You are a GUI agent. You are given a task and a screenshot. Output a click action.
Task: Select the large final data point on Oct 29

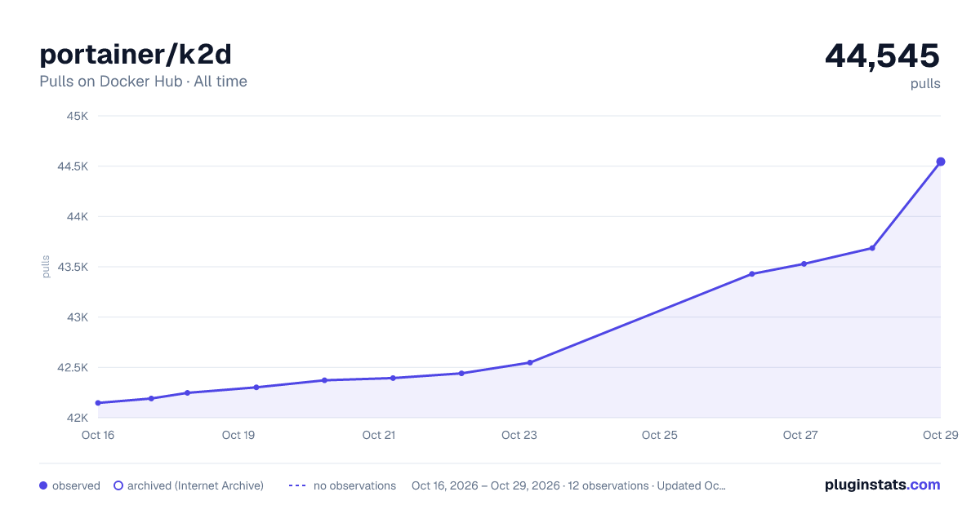(941, 162)
